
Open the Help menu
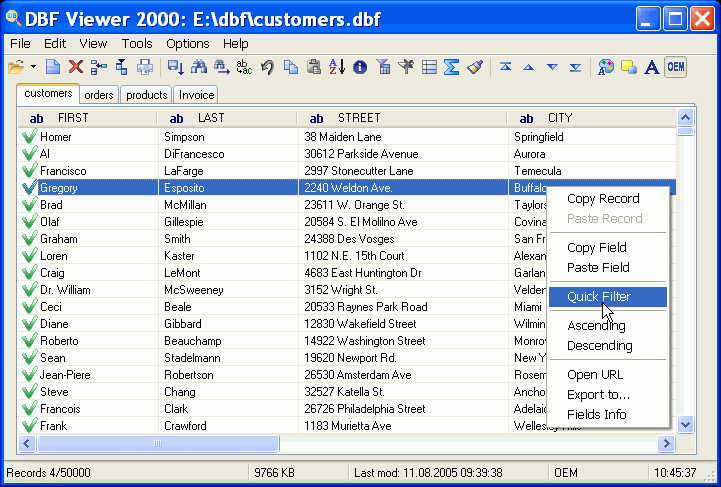click(x=235, y=44)
